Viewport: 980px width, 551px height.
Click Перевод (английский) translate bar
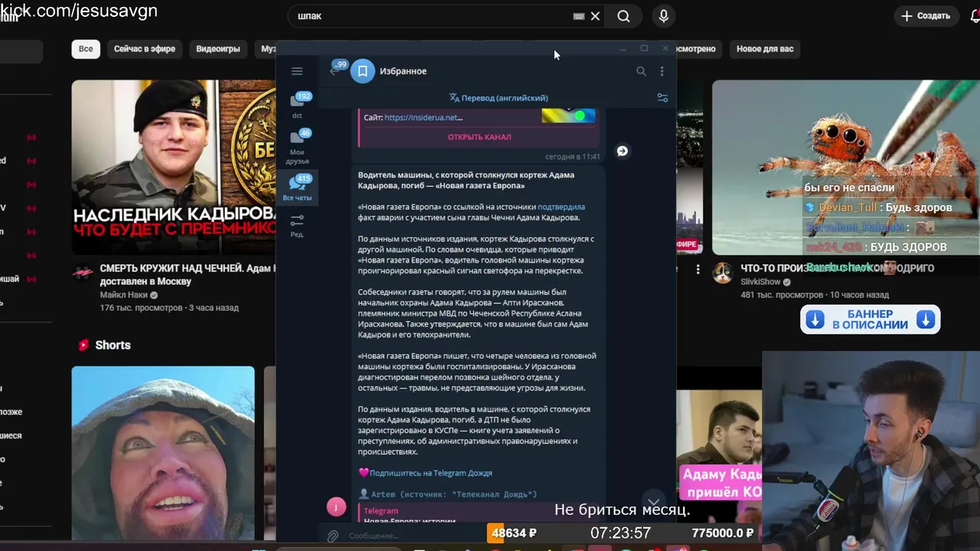click(498, 98)
